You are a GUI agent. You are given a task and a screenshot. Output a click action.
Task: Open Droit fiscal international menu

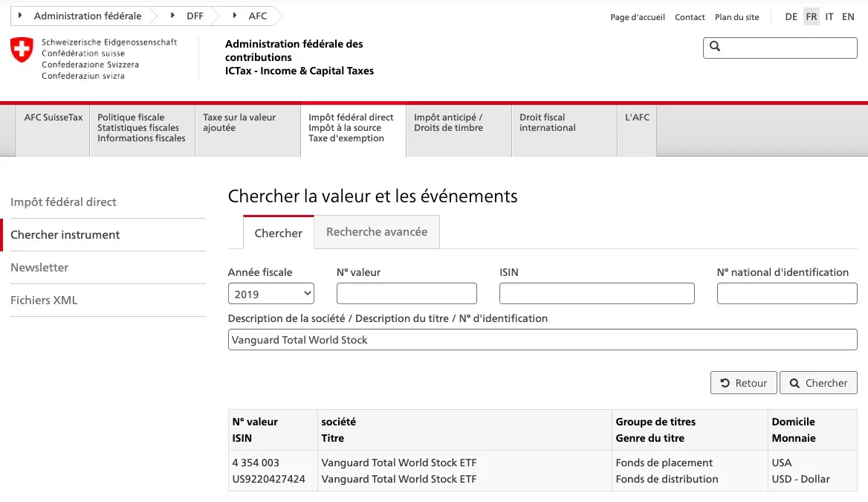pyautogui.click(x=564, y=131)
